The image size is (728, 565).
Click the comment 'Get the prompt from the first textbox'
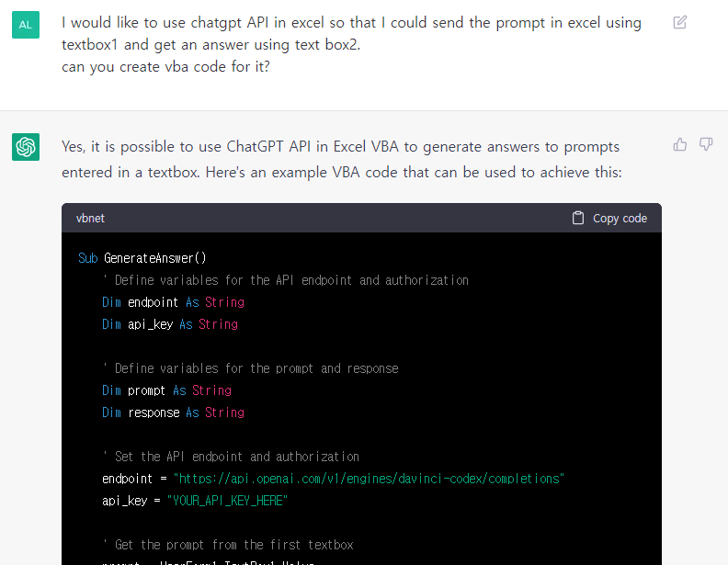228,545
